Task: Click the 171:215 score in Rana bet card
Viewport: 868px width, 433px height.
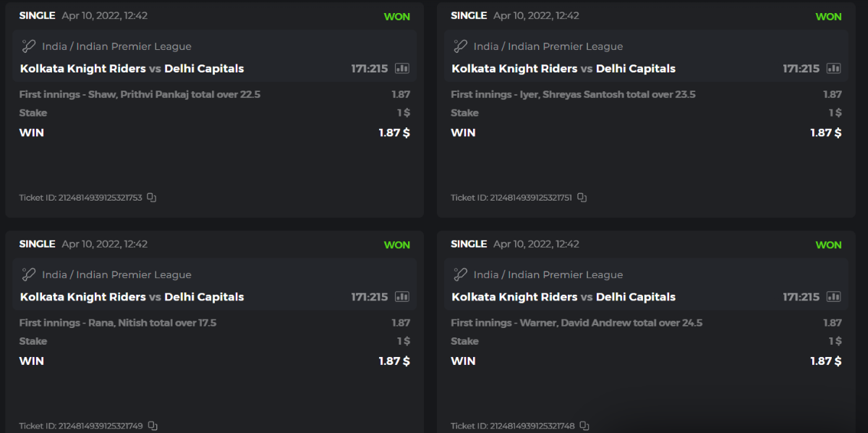Action: [369, 297]
